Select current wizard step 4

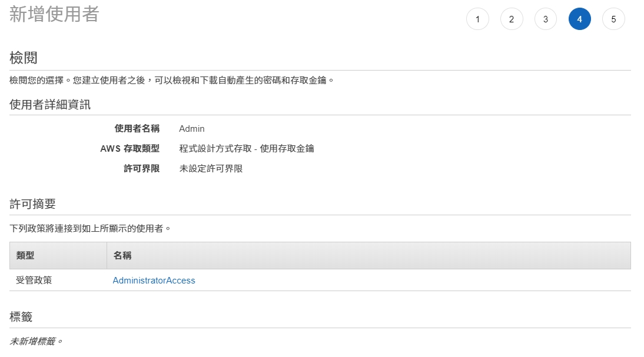[x=579, y=19]
